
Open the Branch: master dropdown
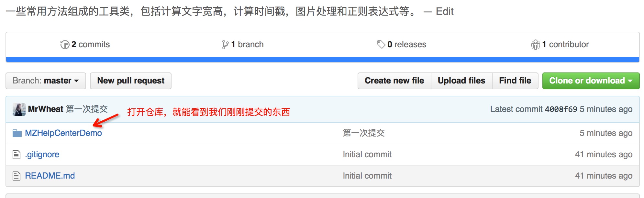(x=46, y=81)
